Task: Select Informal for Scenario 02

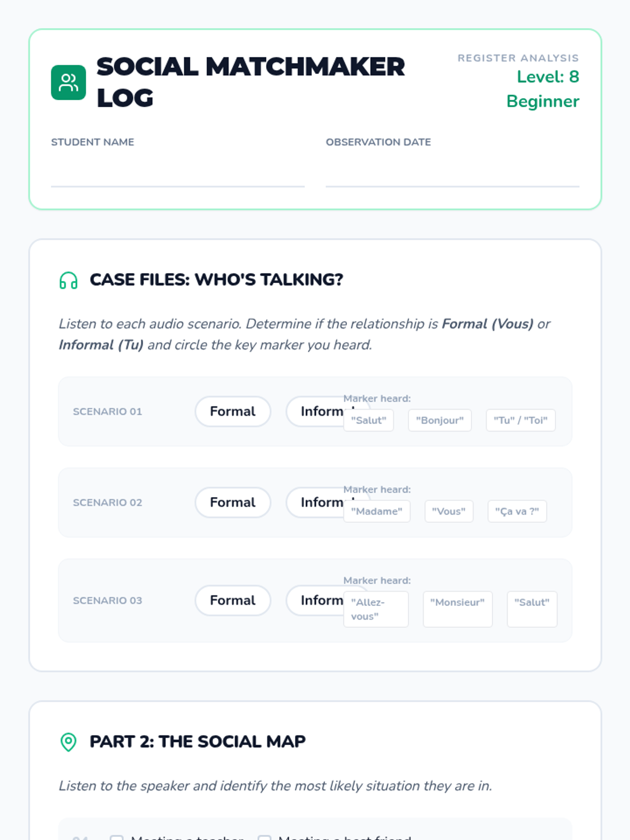Action: (315, 502)
